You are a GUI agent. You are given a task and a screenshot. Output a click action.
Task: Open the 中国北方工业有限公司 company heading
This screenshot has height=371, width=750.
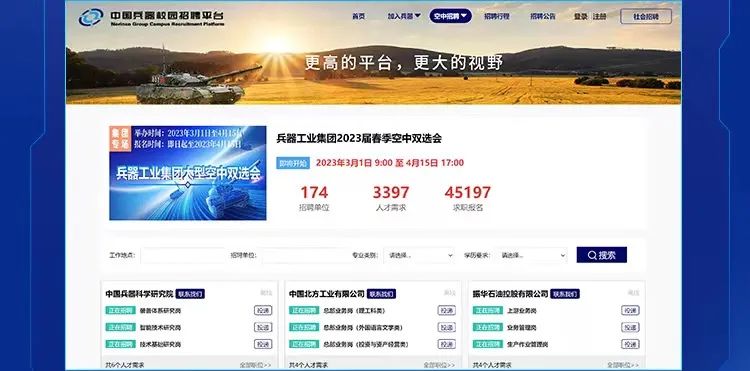[x=327, y=294]
